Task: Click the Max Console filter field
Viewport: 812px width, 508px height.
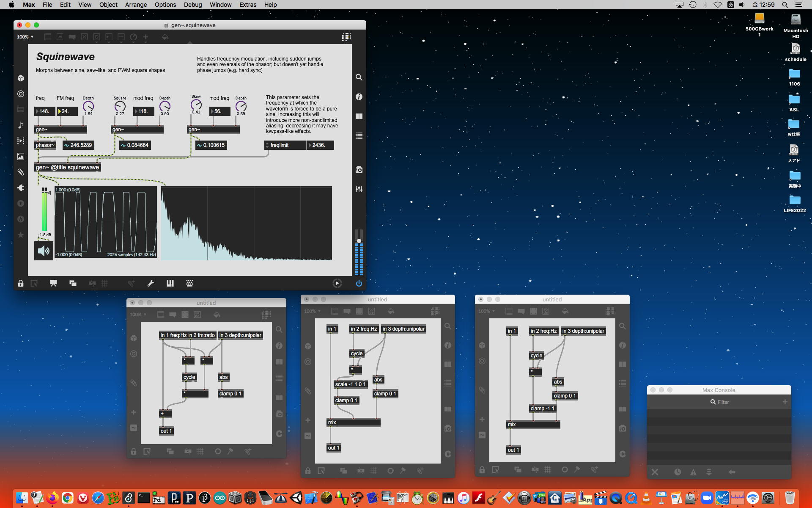Action: coord(723,402)
